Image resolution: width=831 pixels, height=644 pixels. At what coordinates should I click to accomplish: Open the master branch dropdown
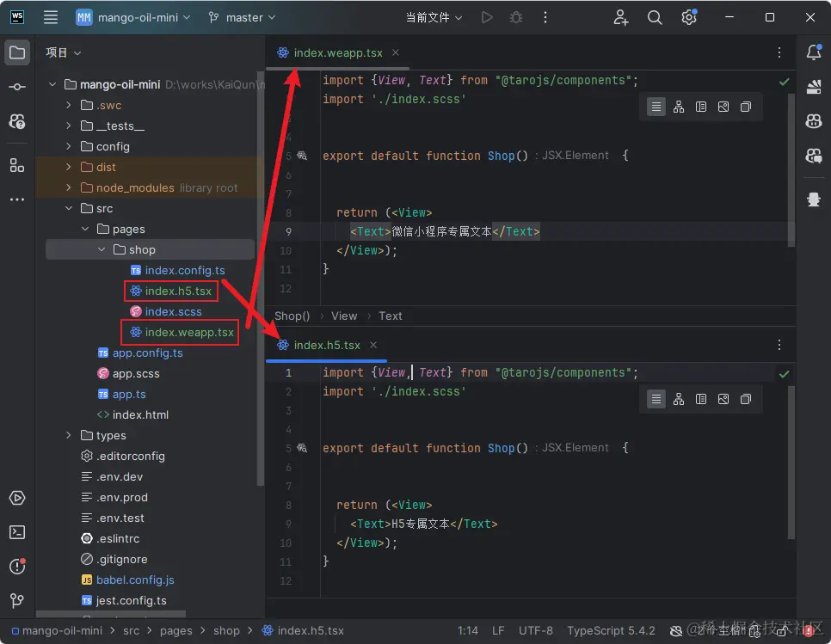tap(243, 17)
